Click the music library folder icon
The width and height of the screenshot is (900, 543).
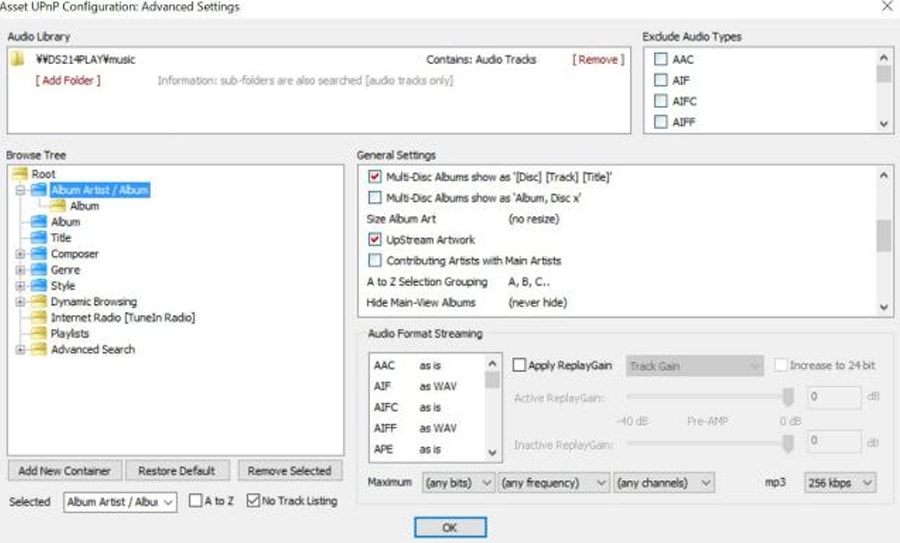click(x=17, y=59)
